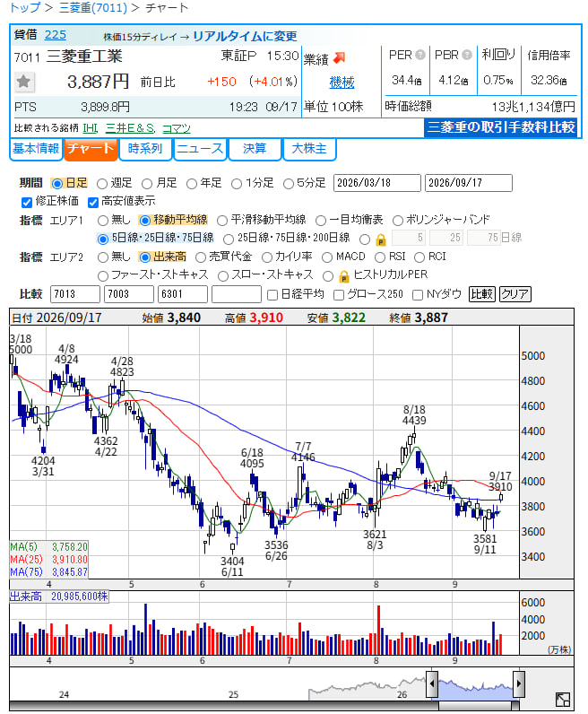Viewport: 588px width, 714px height.
Task: Select エリア1 無し radio button
Action: (103, 221)
